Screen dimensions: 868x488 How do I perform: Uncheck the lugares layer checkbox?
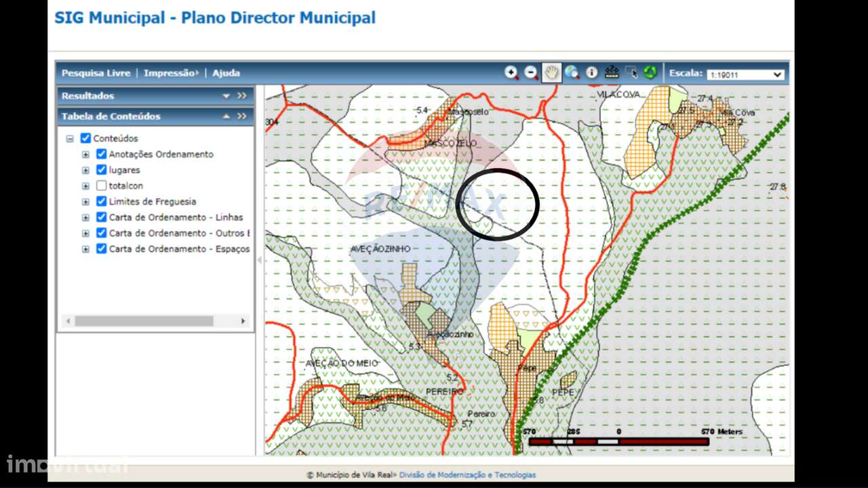point(101,169)
